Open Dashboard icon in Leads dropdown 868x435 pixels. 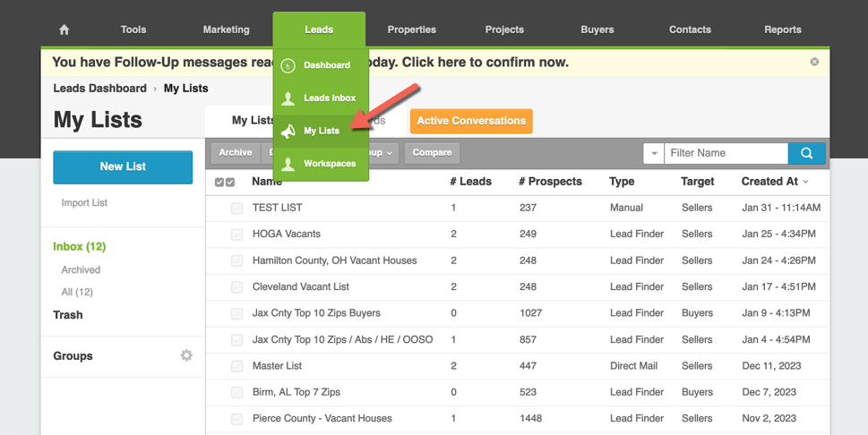coord(288,65)
